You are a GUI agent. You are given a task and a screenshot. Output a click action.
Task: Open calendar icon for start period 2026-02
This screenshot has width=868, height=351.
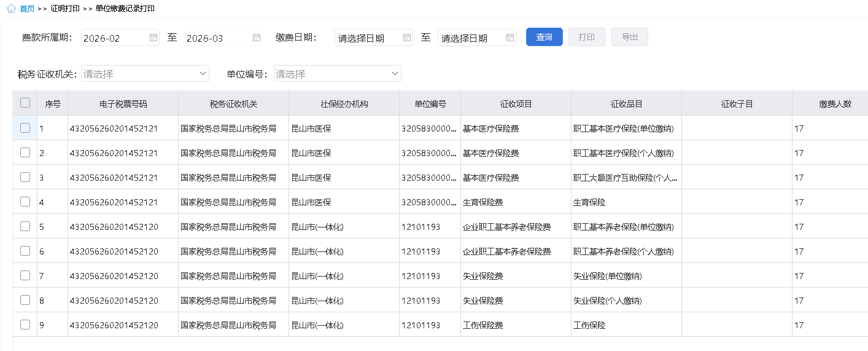click(x=153, y=37)
